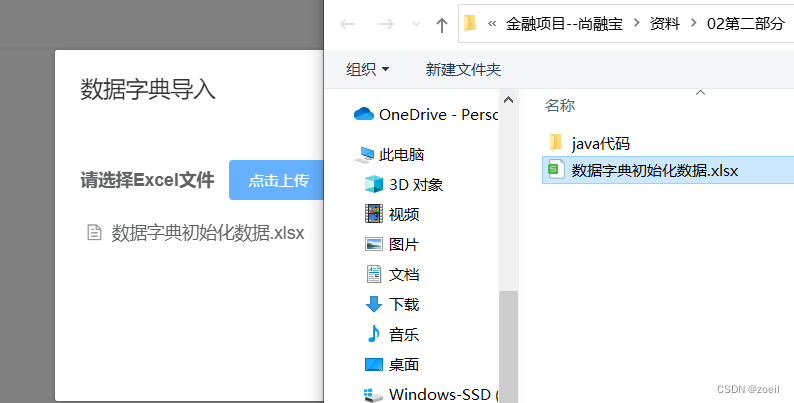Open recent locations dropdown arrow
794x403 pixels.
416,24
